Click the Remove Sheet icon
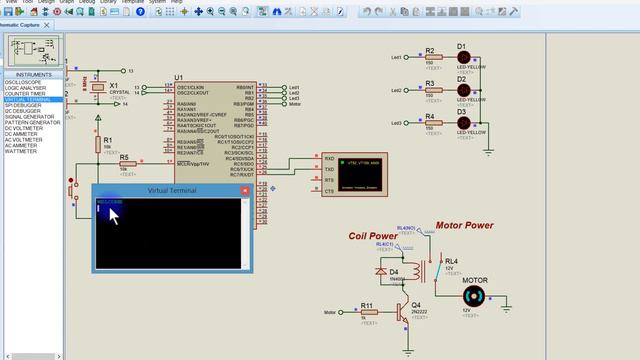This screenshot has height=360, width=640. (314, 12)
